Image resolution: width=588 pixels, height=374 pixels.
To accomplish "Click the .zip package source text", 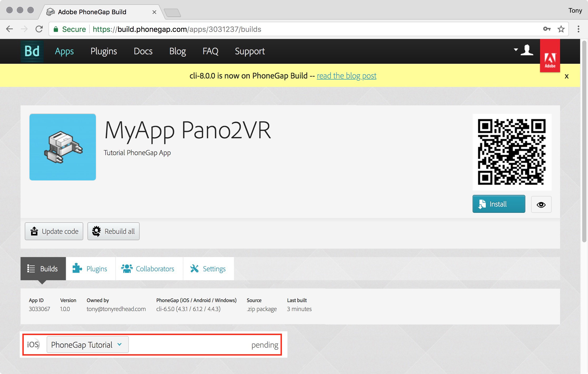I will point(262,309).
